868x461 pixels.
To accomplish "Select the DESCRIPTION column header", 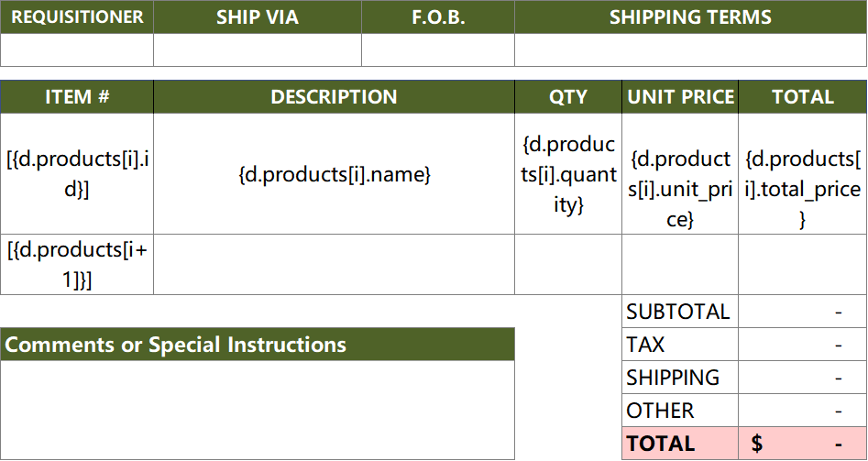I will coord(334,97).
